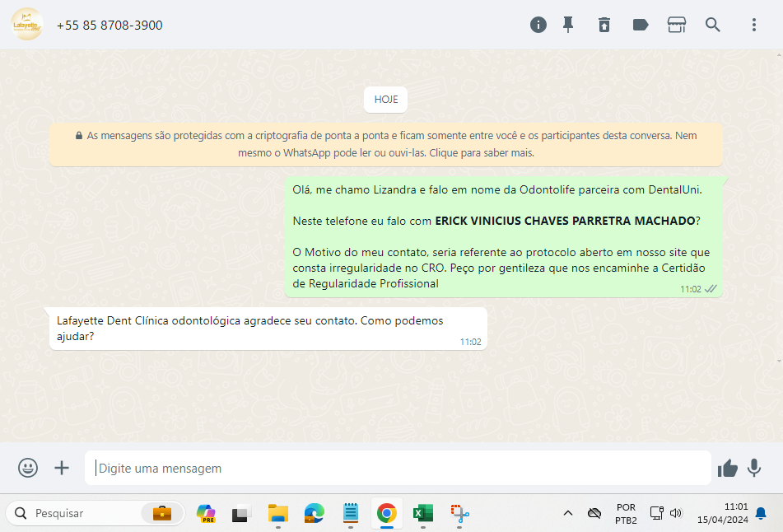Open Task View from the taskbar
The image size is (783, 532).
pyautogui.click(x=241, y=514)
